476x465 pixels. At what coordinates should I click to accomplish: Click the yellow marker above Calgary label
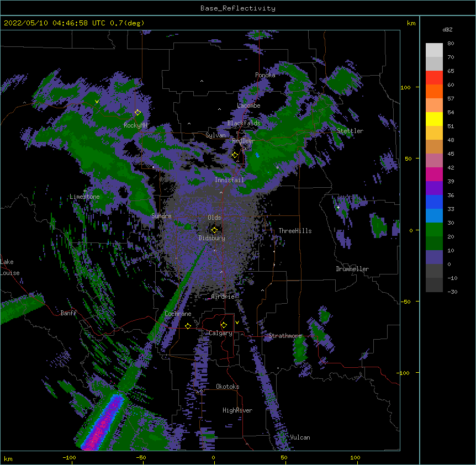[x=224, y=325]
